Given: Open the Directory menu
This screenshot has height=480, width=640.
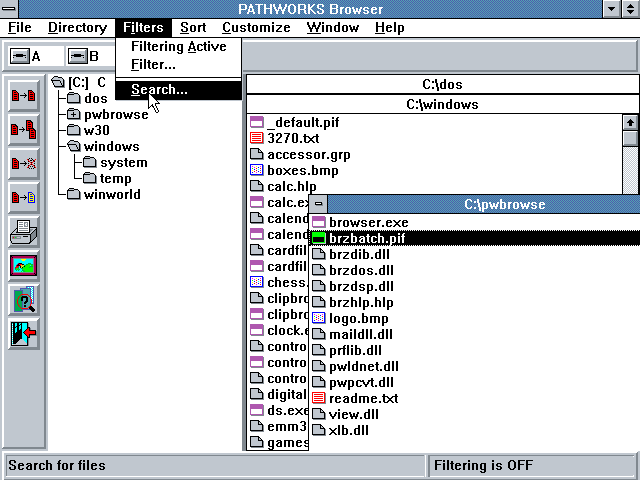Looking at the screenshot, I should [x=78, y=27].
